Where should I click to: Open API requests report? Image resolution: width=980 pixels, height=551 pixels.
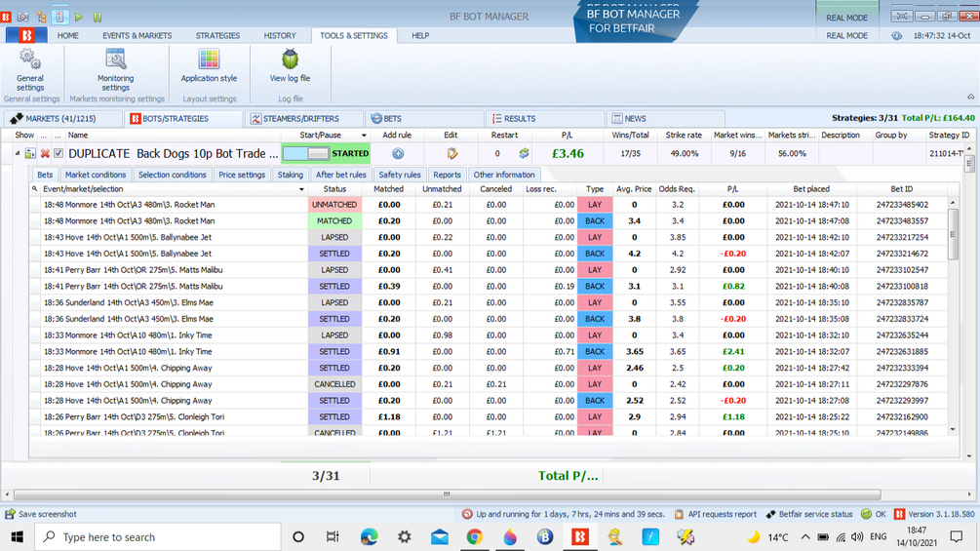(715, 514)
